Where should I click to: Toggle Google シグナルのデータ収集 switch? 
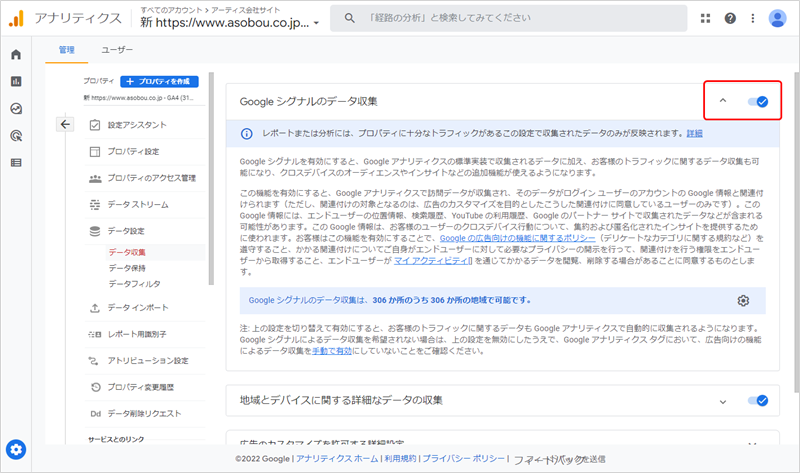(758, 102)
